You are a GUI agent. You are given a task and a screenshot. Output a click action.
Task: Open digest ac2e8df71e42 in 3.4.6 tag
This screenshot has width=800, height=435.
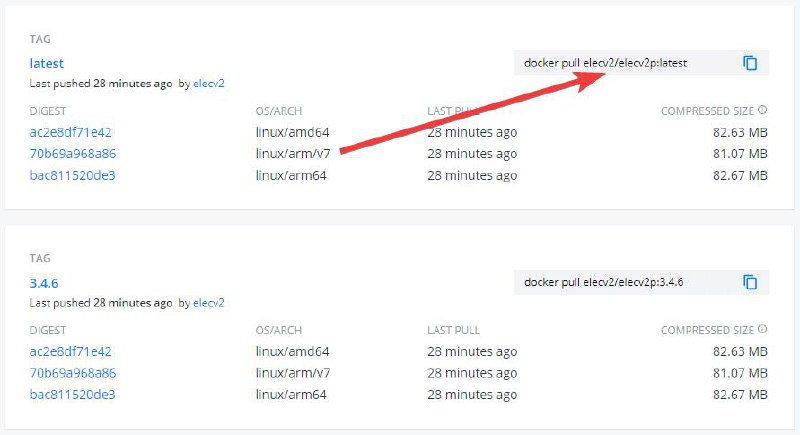(x=70, y=351)
